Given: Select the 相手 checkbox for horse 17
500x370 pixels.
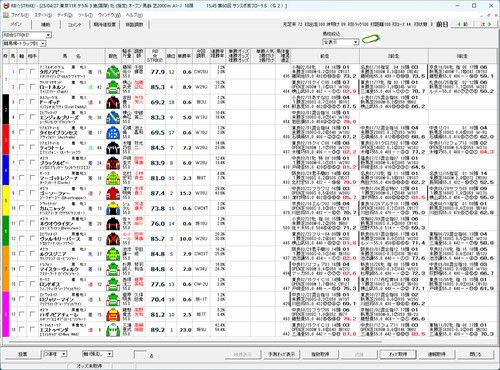Looking at the screenshot, I should click(32, 314).
